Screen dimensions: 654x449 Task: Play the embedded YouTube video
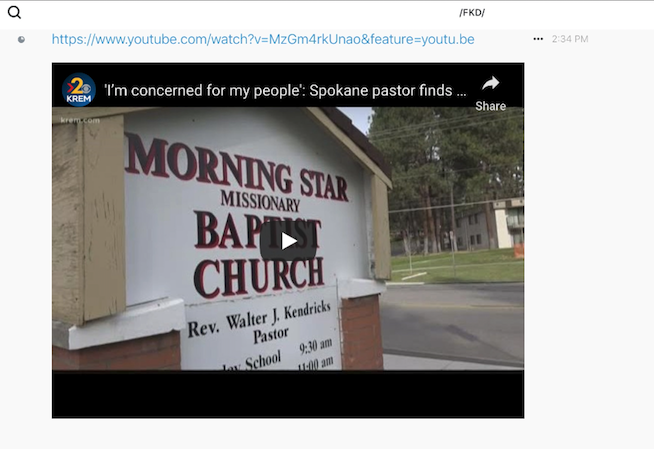tap(288, 241)
